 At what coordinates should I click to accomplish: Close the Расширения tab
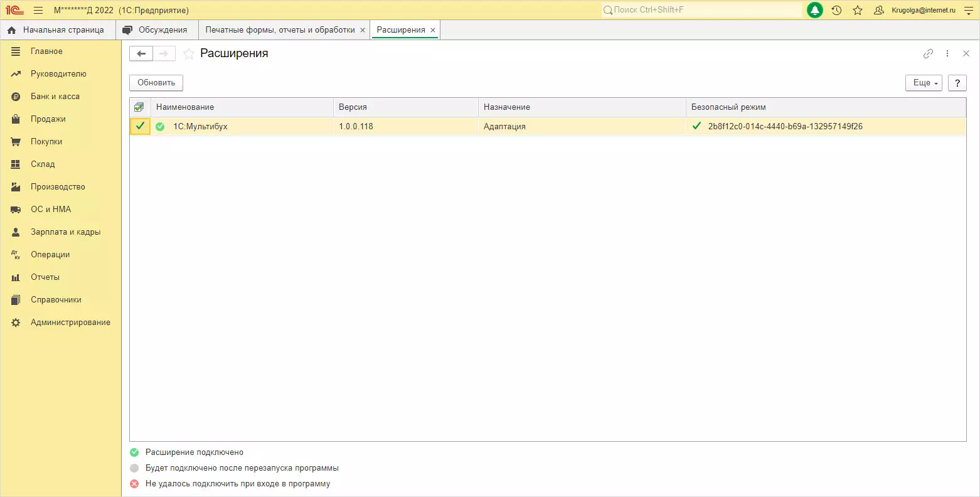coord(433,30)
